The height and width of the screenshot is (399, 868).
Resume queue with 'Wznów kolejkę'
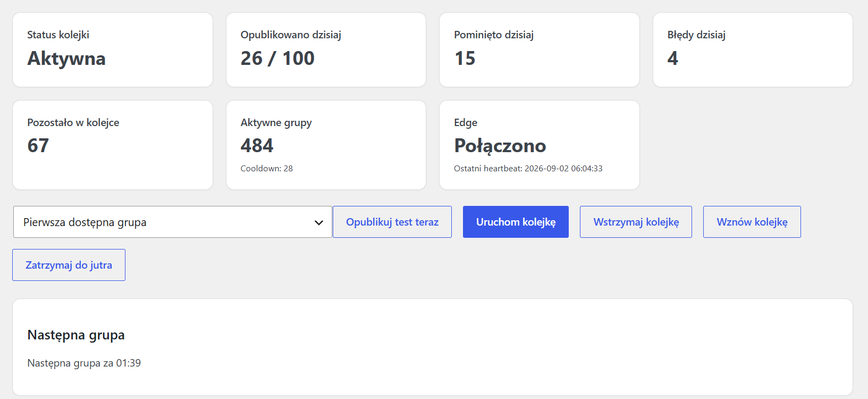point(752,222)
